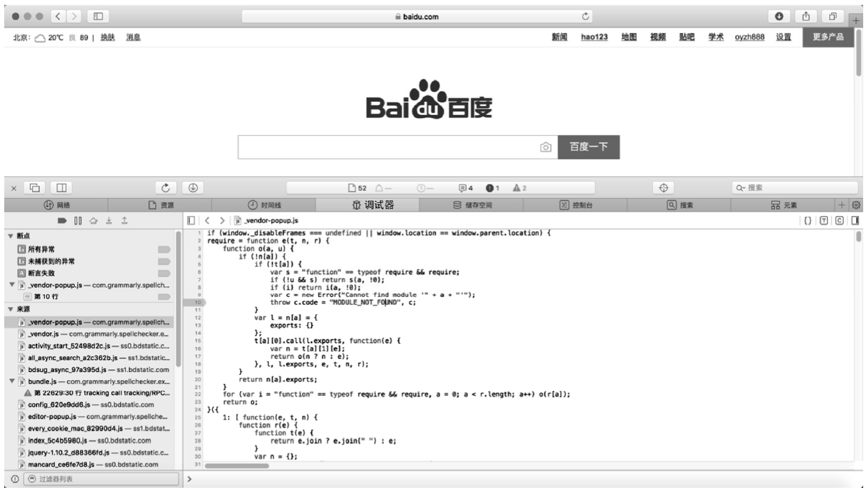The height and width of the screenshot is (492, 868).
Task: Toggle type annotations T icon
Action: pyautogui.click(x=824, y=221)
